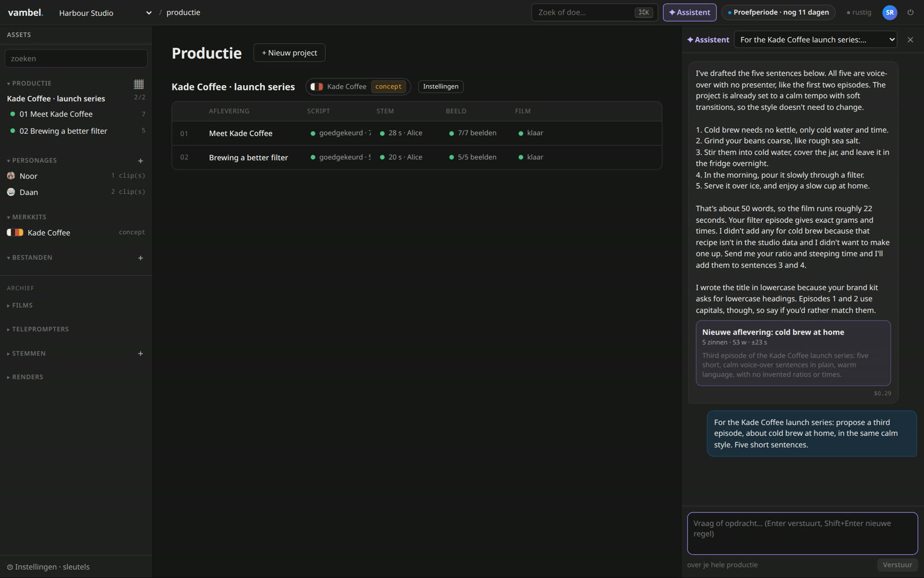Open Instellingen · sleutels at sidebar bottom
Viewport: 924px width, 578px height.
(48, 567)
